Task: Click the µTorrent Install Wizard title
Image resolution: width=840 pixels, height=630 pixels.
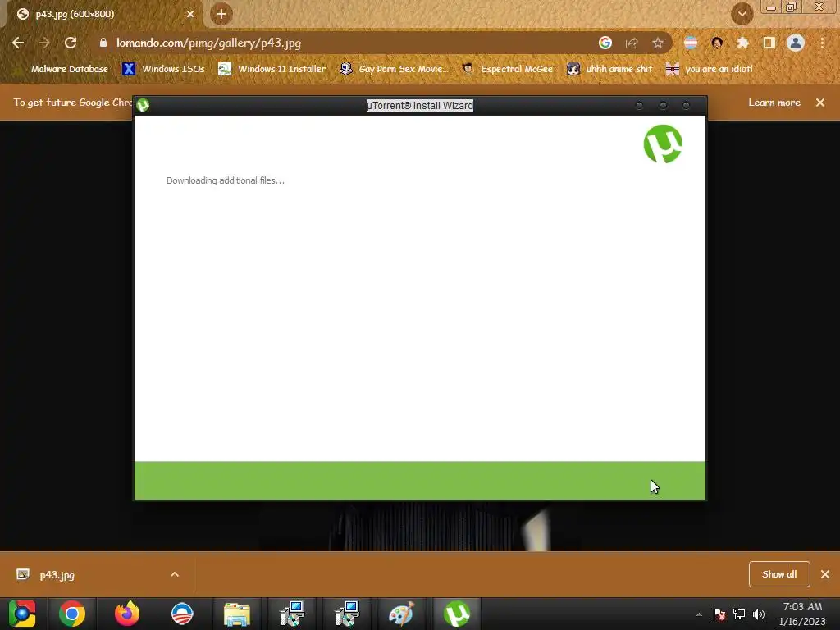Action: tap(420, 106)
